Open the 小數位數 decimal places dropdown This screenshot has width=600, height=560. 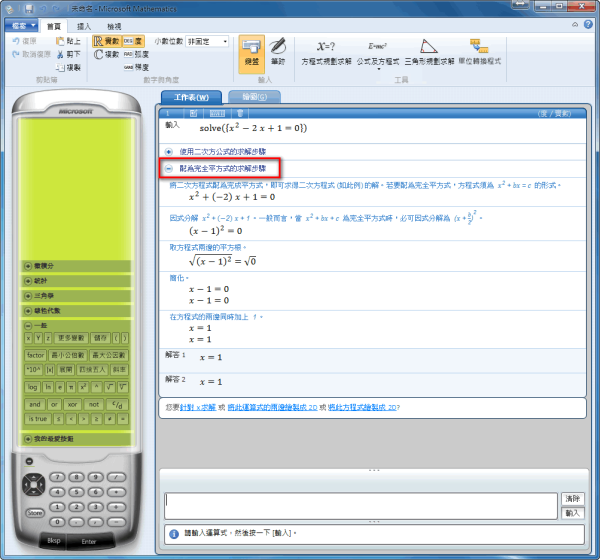coord(207,41)
